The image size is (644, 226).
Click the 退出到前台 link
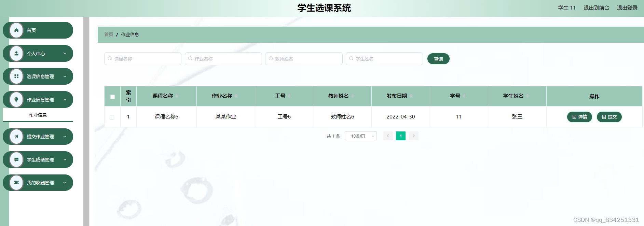(x=596, y=8)
